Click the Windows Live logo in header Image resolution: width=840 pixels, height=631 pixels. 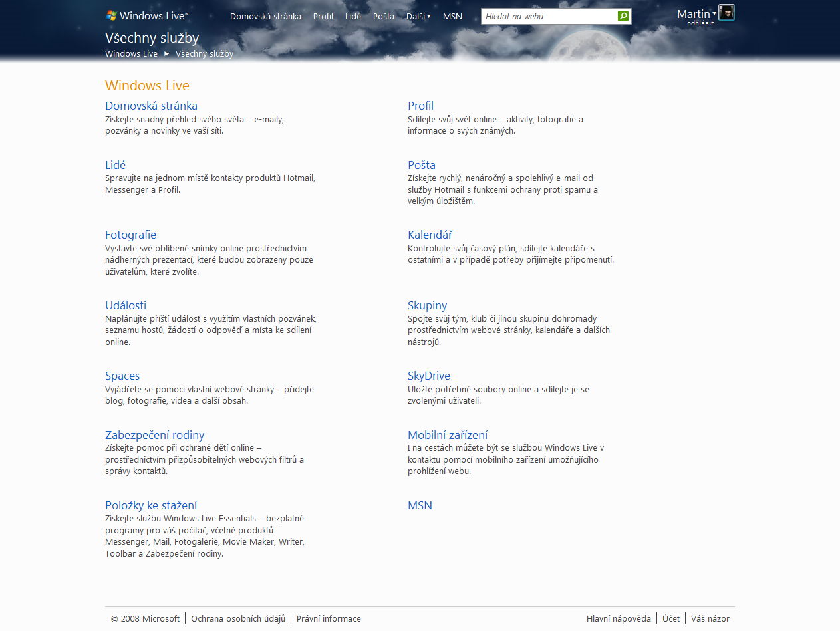[147, 15]
